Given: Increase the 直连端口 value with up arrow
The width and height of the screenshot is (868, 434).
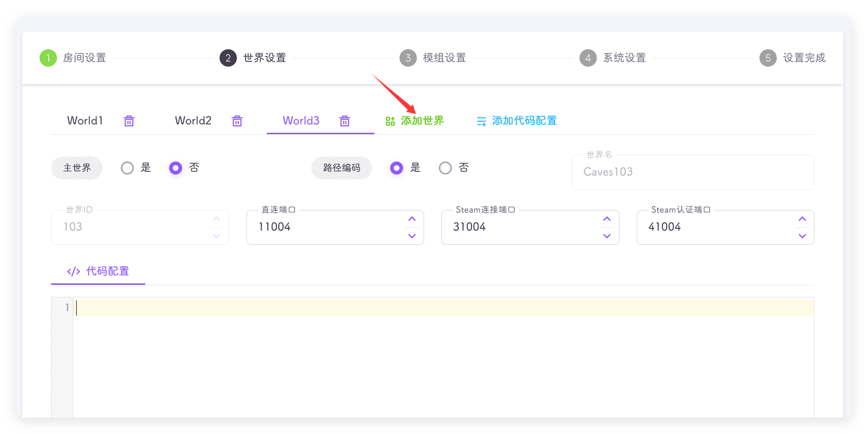Looking at the screenshot, I should coord(412,219).
